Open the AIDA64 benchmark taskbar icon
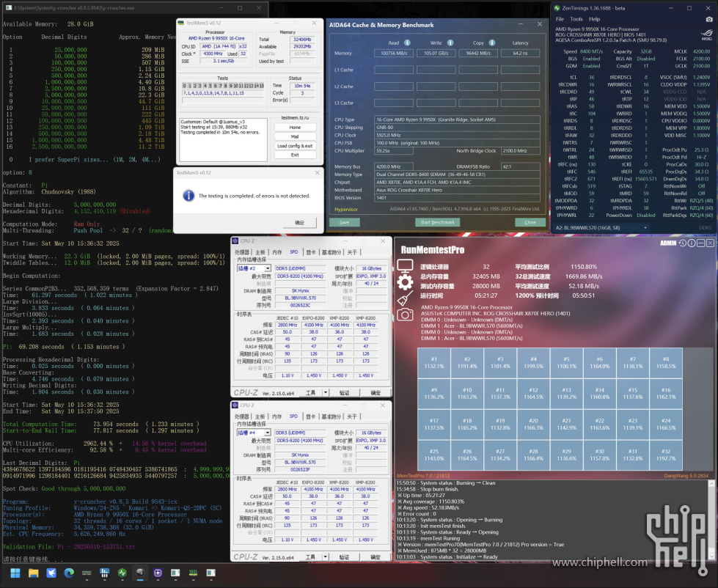Viewport: 718px width, 588px height. coord(104,573)
